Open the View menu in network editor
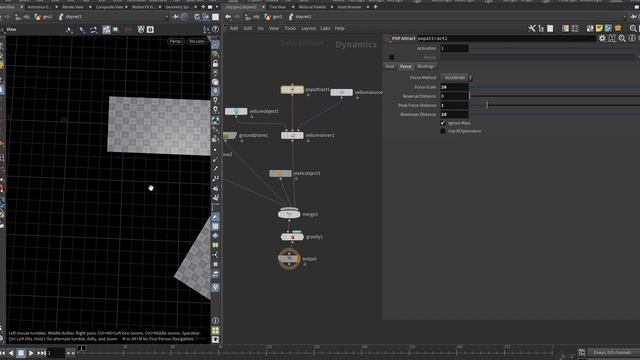Viewport: 640px width, 360px height. pyautogui.click(x=274, y=28)
